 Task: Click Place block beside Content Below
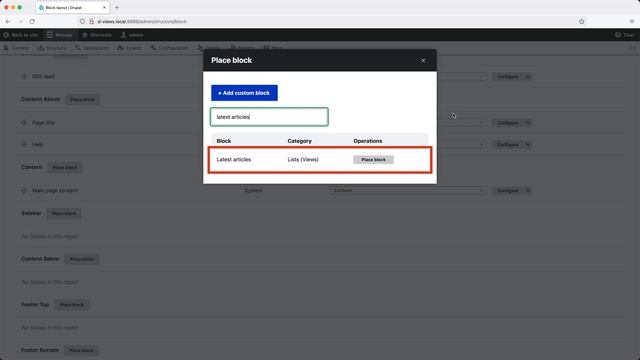coord(82,259)
